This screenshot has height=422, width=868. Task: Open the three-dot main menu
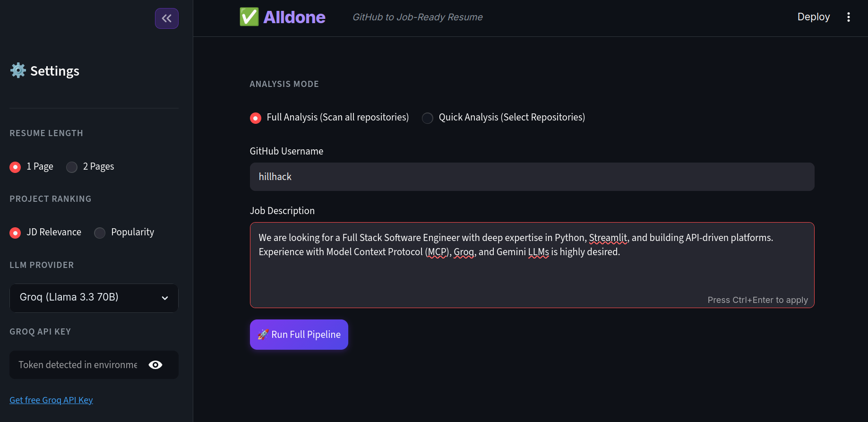(x=849, y=17)
